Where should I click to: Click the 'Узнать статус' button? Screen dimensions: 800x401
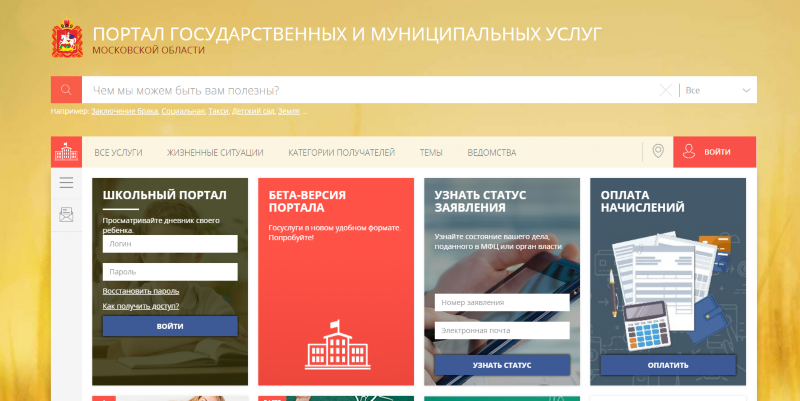501,365
